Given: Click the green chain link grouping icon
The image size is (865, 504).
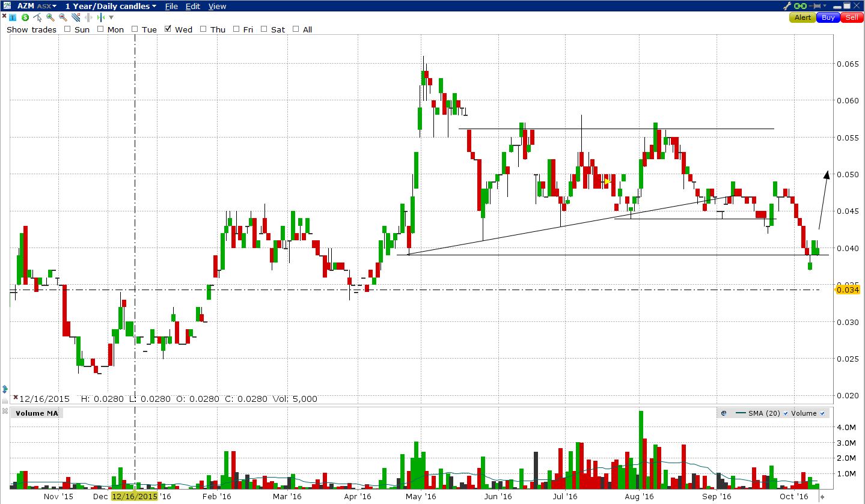Looking at the screenshot, I should 800,6.
